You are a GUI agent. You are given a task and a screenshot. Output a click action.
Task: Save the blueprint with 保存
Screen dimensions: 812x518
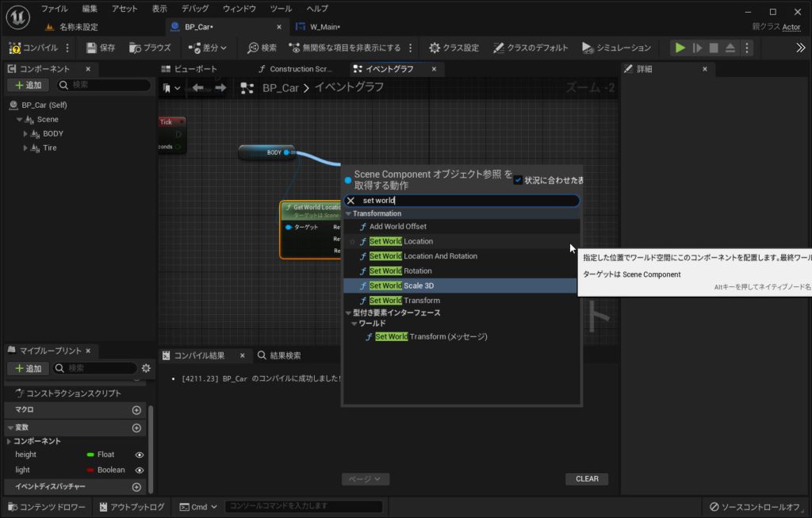101,48
